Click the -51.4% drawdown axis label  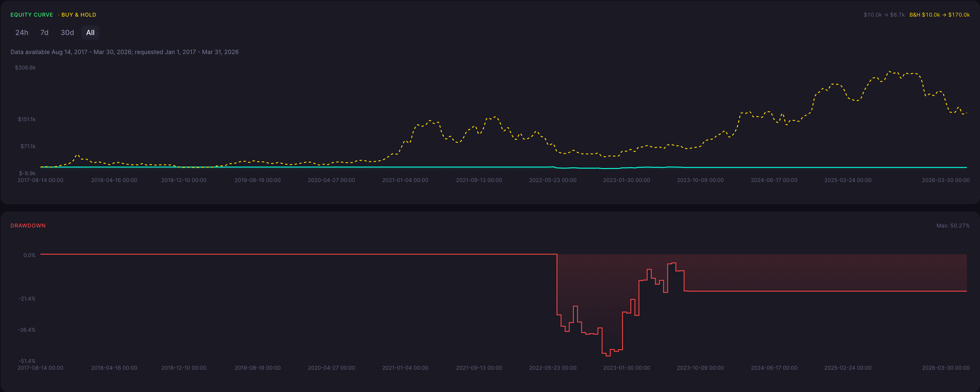point(27,361)
